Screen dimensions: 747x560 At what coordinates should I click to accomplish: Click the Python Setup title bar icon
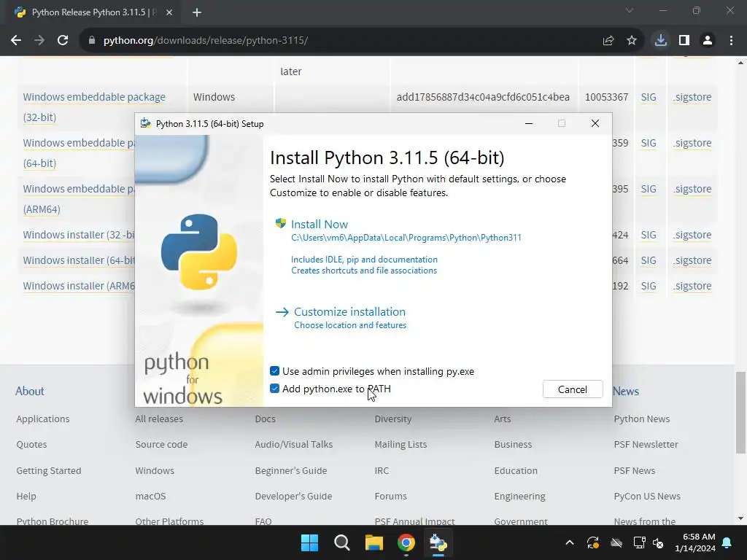(x=146, y=124)
